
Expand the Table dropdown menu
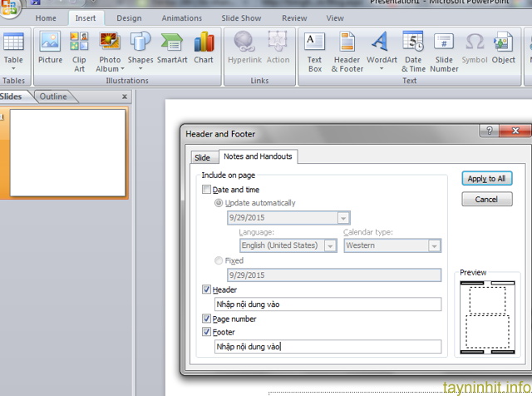pos(13,69)
